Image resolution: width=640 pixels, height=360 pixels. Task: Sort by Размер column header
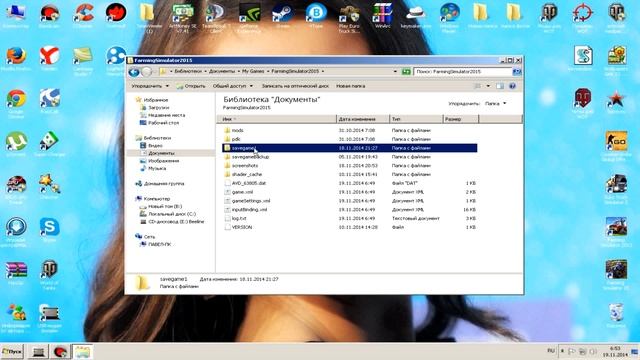(x=460, y=119)
